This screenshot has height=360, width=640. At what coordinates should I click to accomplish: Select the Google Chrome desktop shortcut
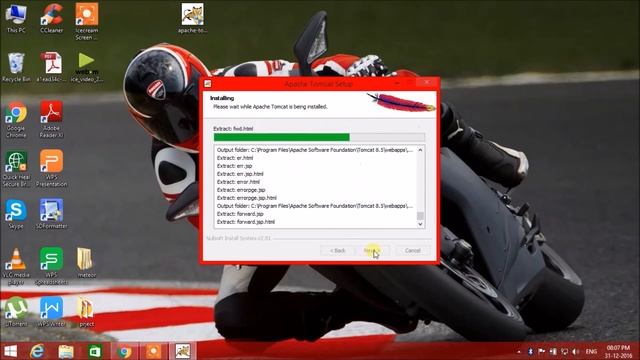(16, 120)
